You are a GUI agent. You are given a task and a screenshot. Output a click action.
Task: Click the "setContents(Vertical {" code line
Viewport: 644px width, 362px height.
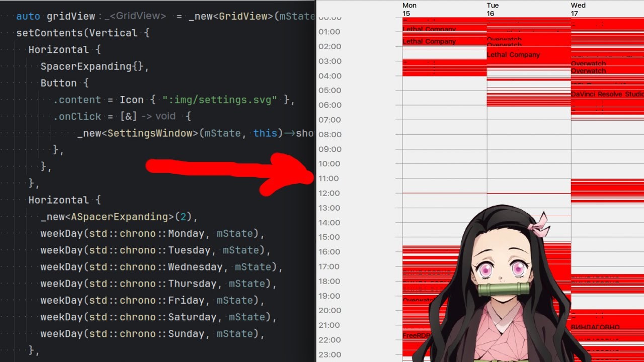click(83, 33)
